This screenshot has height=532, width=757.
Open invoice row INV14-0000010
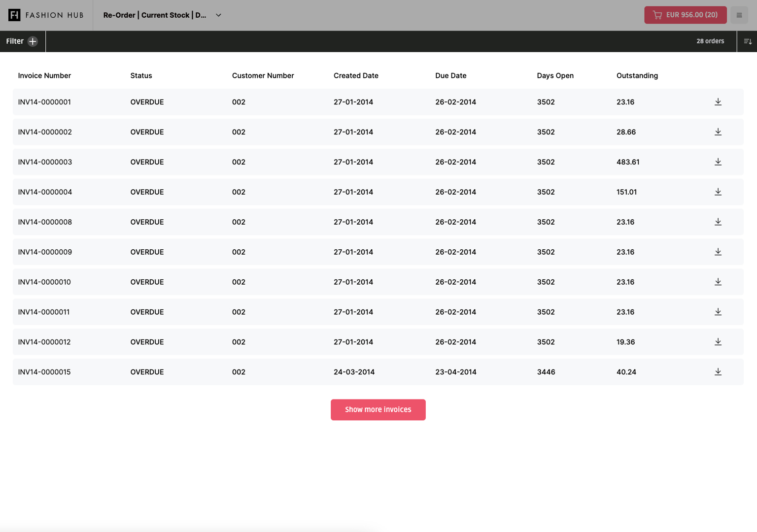point(44,282)
